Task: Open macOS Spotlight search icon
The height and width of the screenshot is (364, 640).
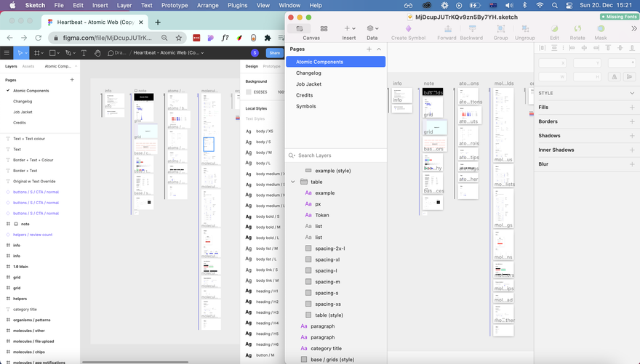Action: point(554,5)
